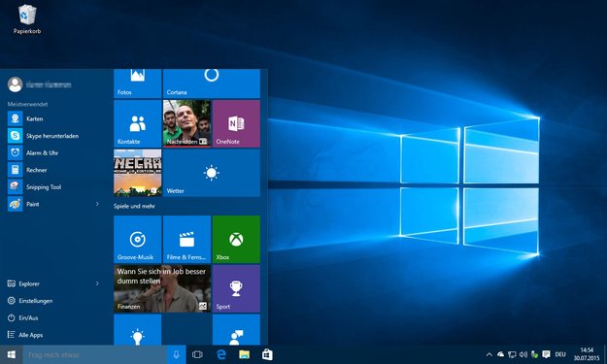Click the Windows Start button
The height and width of the screenshot is (364, 607).
[x=12, y=354]
